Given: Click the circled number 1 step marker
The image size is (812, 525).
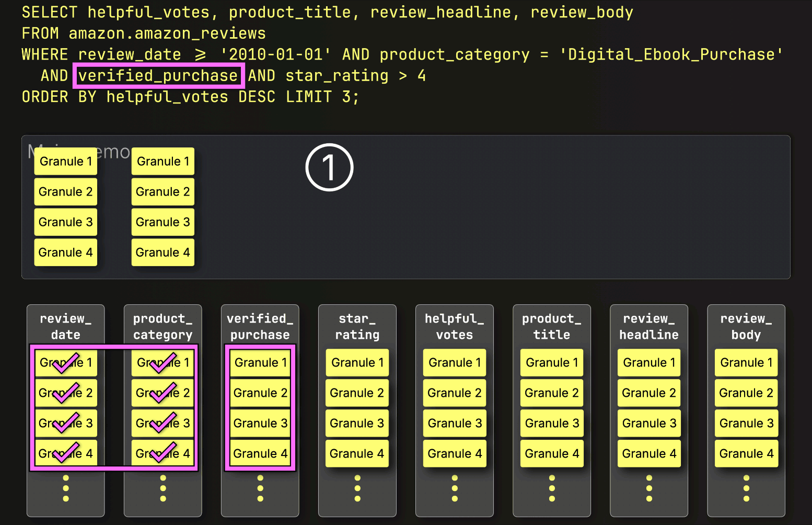Looking at the screenshot, I should click(329, 167).
